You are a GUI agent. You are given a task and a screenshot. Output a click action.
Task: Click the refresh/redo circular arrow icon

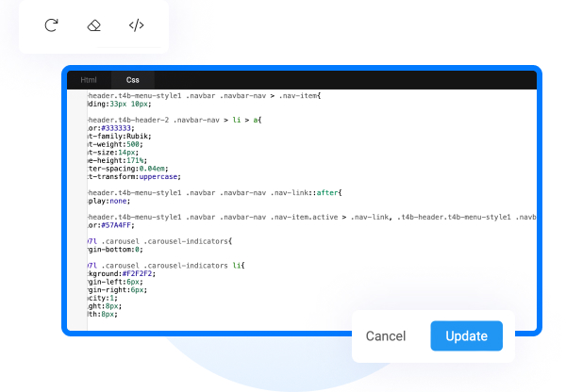point(51,25)
